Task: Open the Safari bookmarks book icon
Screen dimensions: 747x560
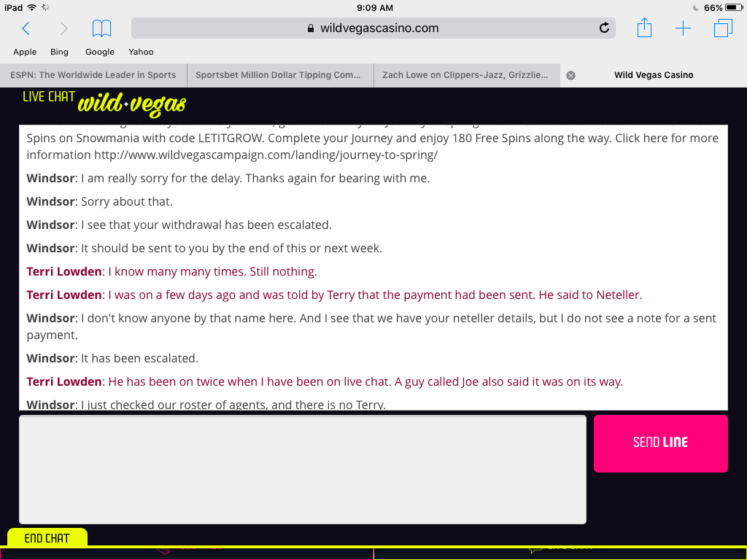Action: pyautogui.click(x=101, y=28)
